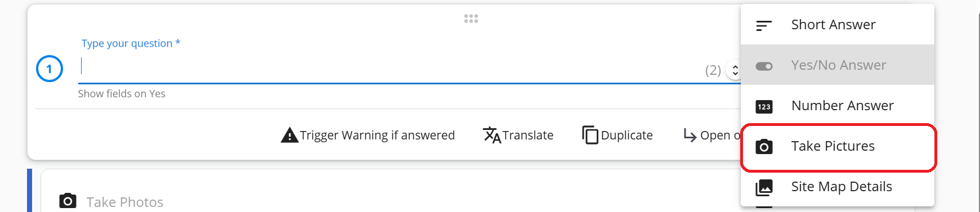Viewport: 980px width, 212px height.
Task: Pick Site Map Details option
Action: click(x=838, y=187)
